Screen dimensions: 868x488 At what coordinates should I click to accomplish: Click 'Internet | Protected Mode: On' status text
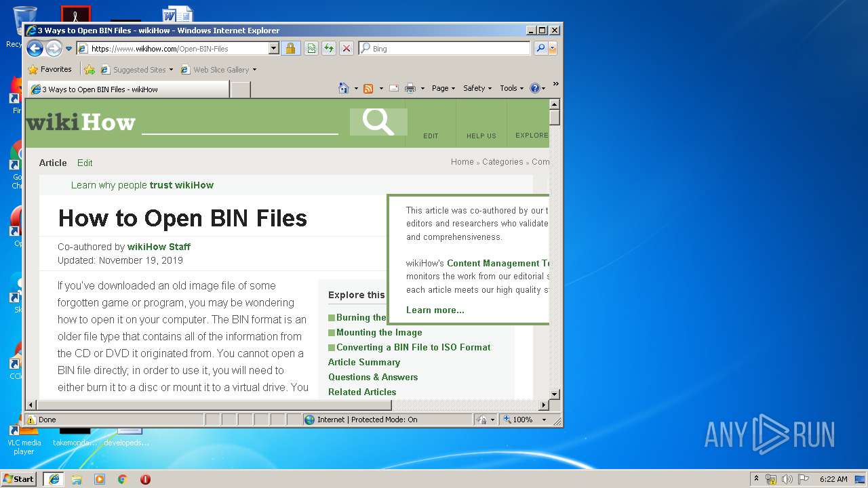(x=367, y=420)
